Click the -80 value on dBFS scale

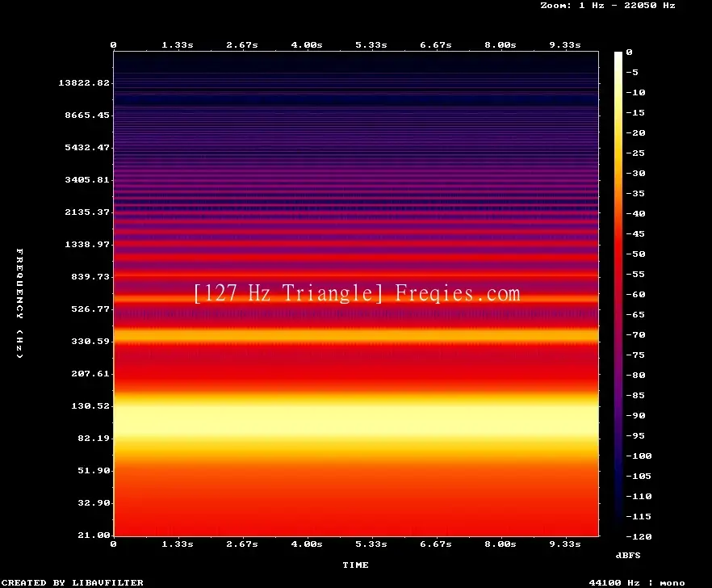tap(635, 375)
